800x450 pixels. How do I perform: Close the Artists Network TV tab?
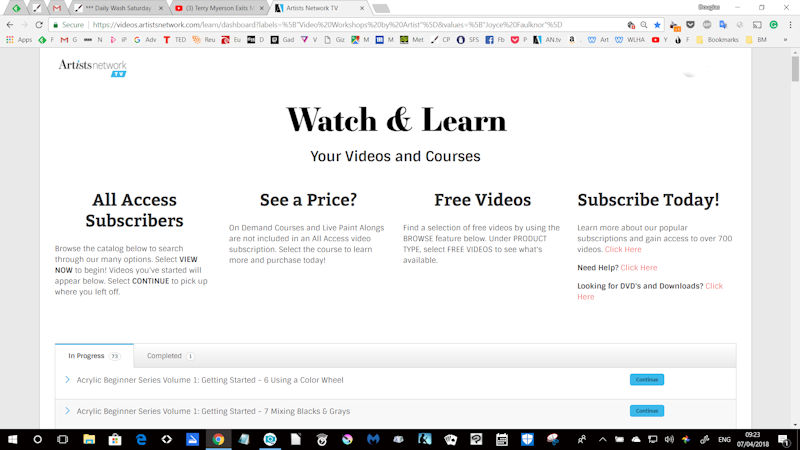[x=362, y=8]
